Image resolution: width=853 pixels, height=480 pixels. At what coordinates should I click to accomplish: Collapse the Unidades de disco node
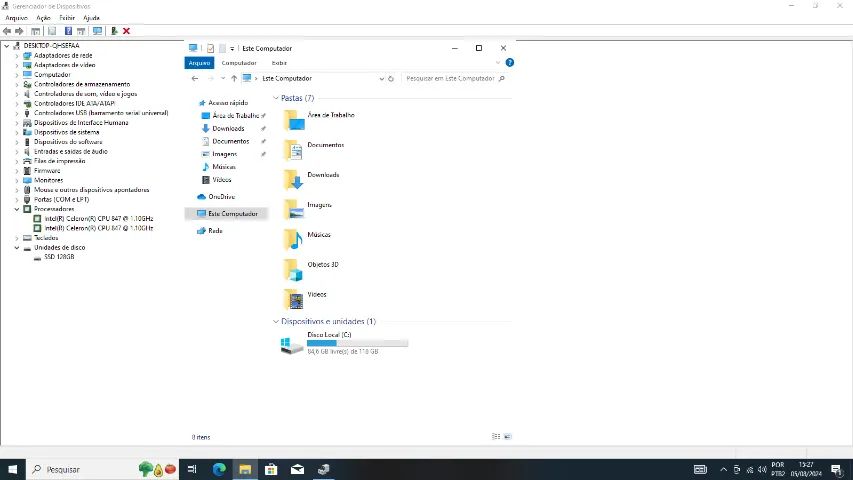pos(17,248)
